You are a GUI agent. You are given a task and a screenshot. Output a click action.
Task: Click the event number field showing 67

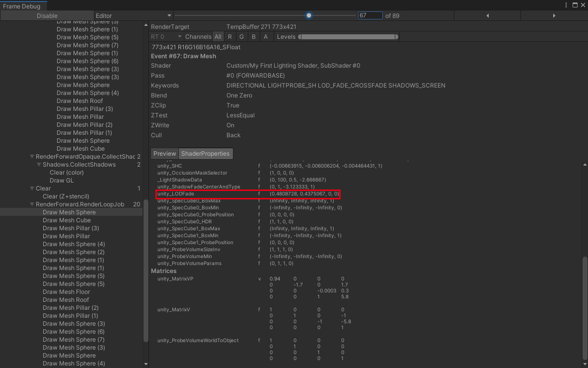(x=370, y=15)
